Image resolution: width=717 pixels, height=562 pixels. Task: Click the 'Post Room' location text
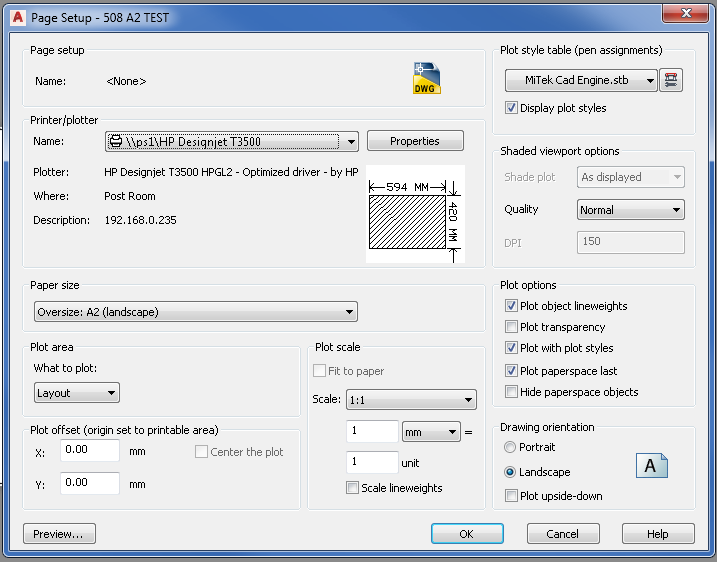tap(130, 196)
